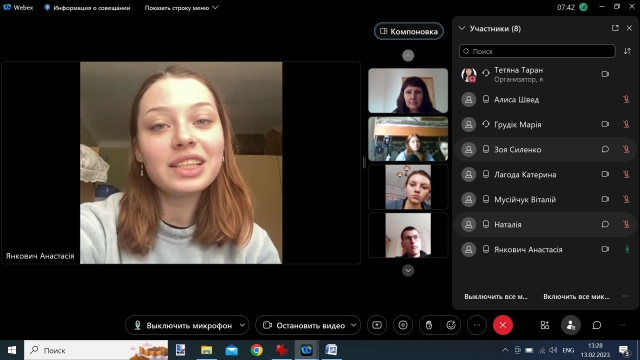The image size is (640, 360).
Task: Select the video thumbnail of man with glasses
Action: click(408, 235)
